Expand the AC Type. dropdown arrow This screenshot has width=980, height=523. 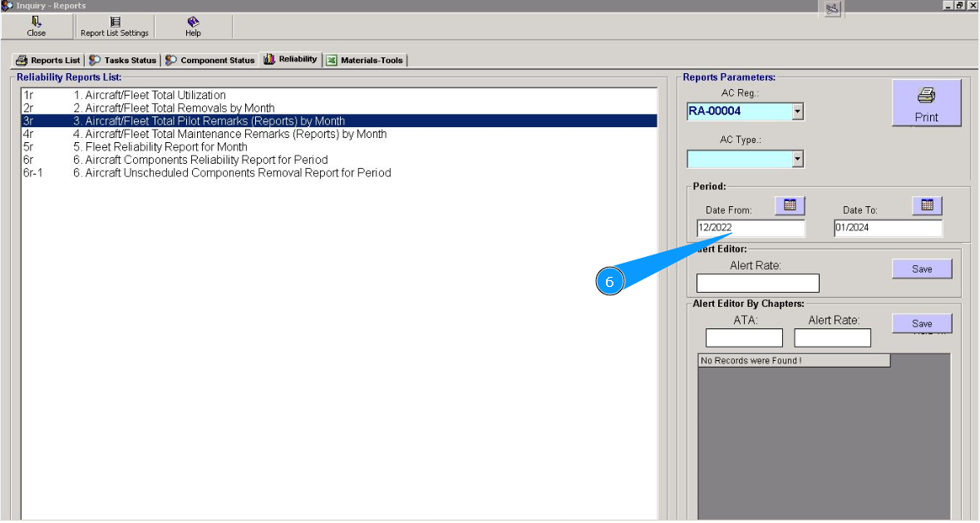point(797,160)
